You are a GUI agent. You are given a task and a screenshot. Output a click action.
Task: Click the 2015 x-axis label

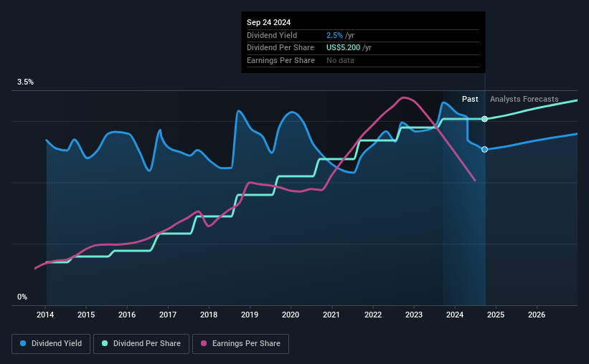point(86,315)
